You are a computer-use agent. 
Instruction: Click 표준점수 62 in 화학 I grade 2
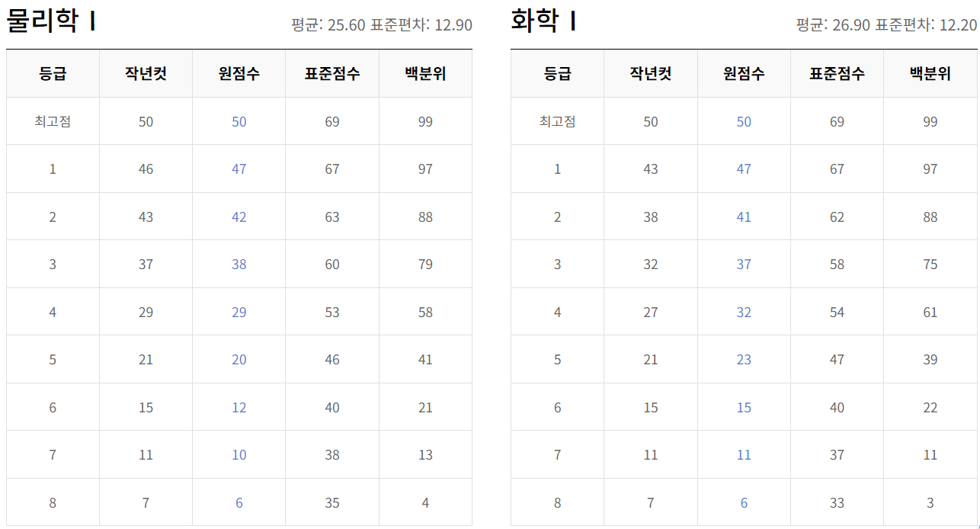[x=837, y=217]
